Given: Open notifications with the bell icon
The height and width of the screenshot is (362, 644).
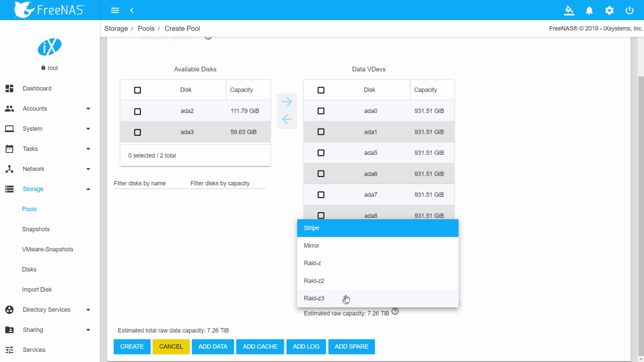Looking at the screenshot, I should point(589,10).
